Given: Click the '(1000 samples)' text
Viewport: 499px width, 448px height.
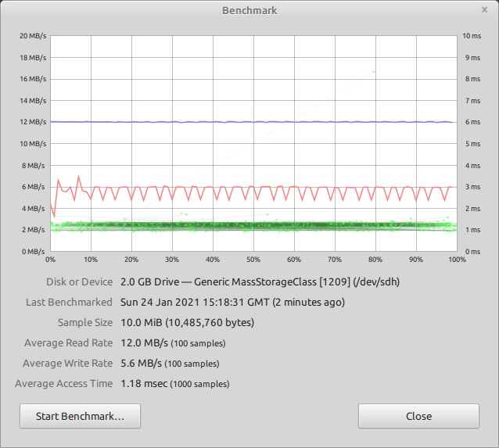Looking at the screenshot, I should [x=200, y=384].
